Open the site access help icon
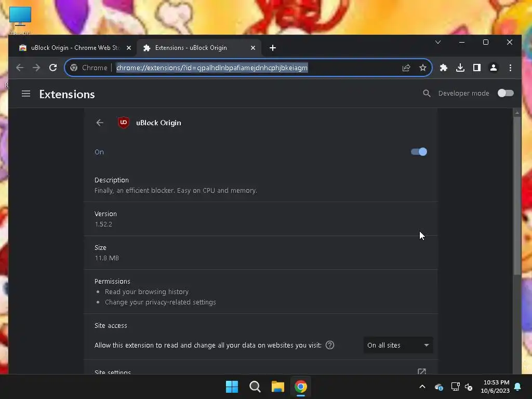The image size is (532, 399). pos(330,345)
